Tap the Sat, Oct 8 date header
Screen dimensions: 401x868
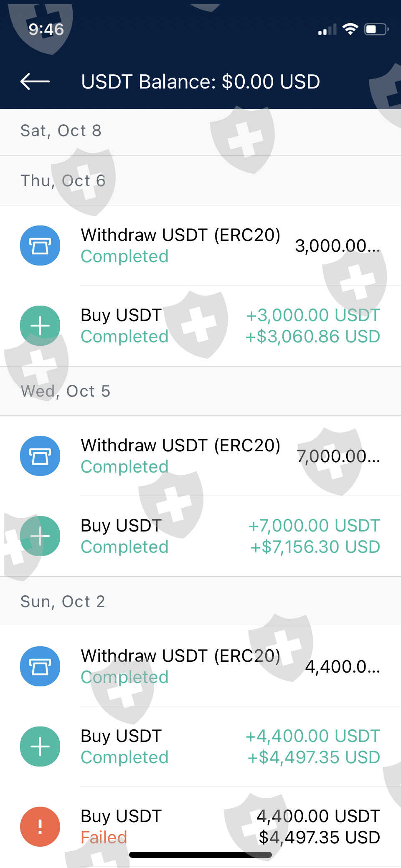click(x=61, y=131)
